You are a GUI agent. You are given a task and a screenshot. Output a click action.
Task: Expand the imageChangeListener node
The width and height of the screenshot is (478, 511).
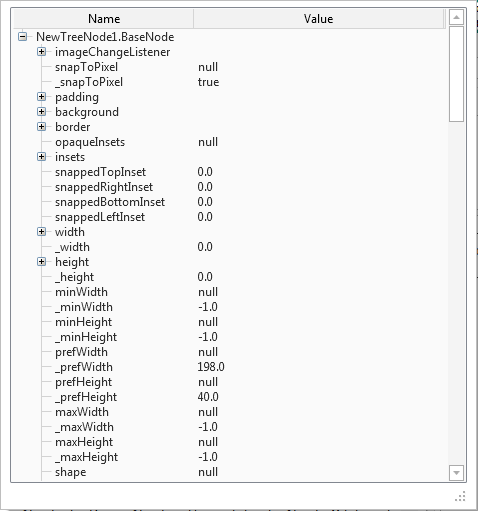click(x=42, y=52)
